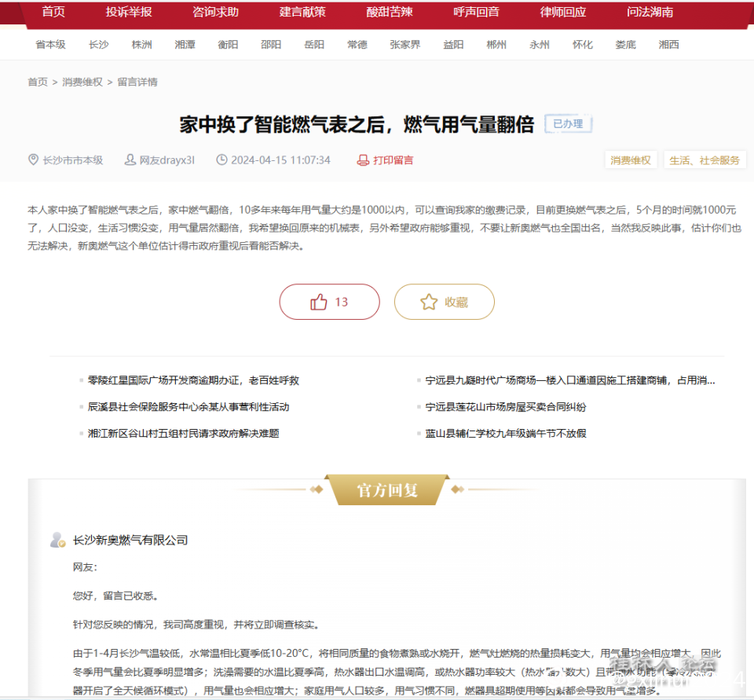Click the 消费维权 tag on the right
The image size is (754, 700).
[631, 159]
